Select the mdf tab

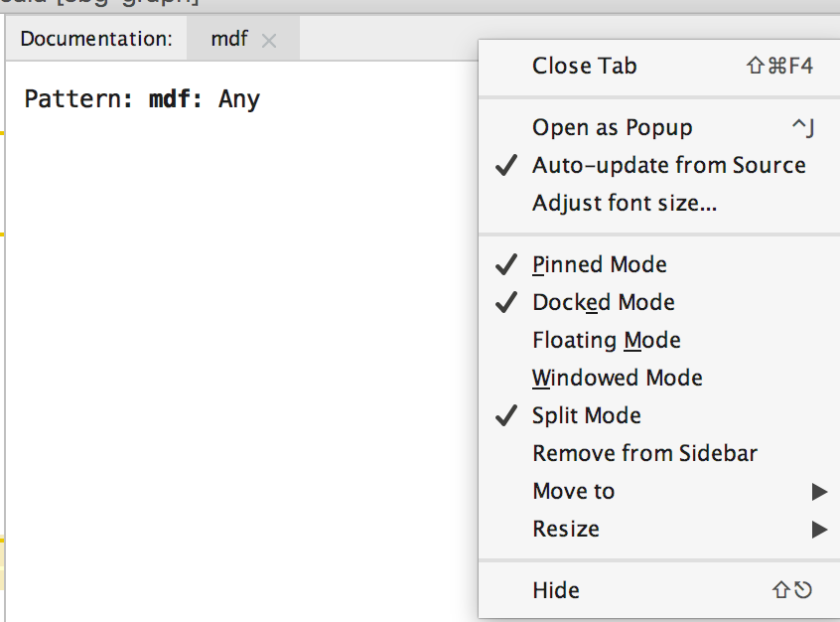click(x=229, y=40)
